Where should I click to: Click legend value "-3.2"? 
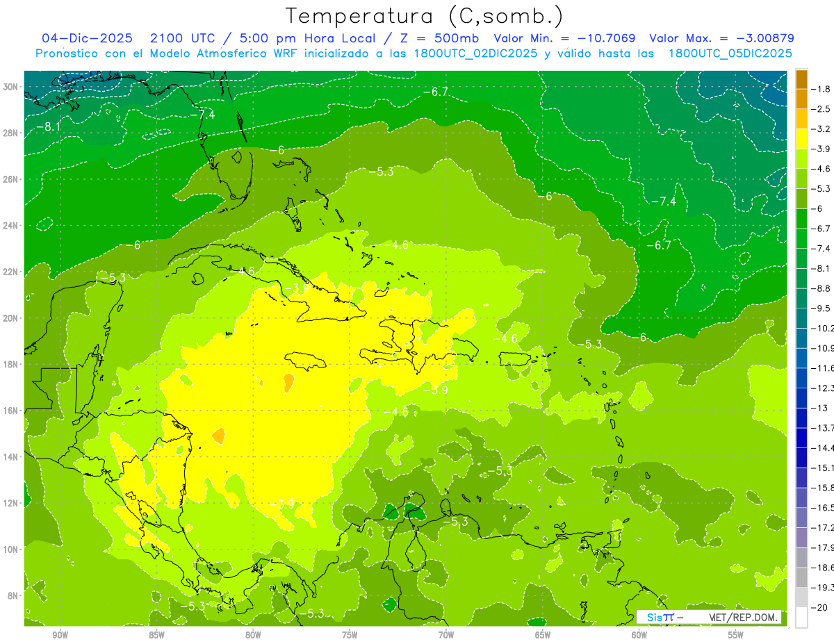(821, 129)
